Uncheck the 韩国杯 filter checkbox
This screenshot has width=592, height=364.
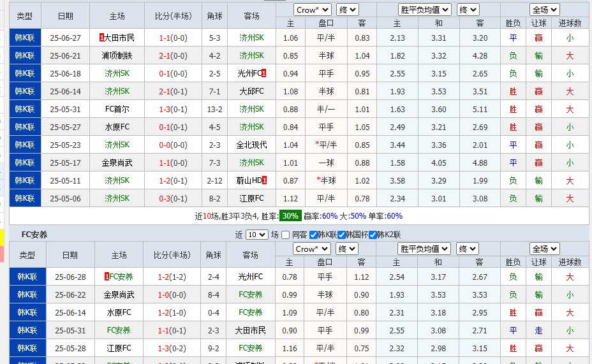[x=341, y=235]
